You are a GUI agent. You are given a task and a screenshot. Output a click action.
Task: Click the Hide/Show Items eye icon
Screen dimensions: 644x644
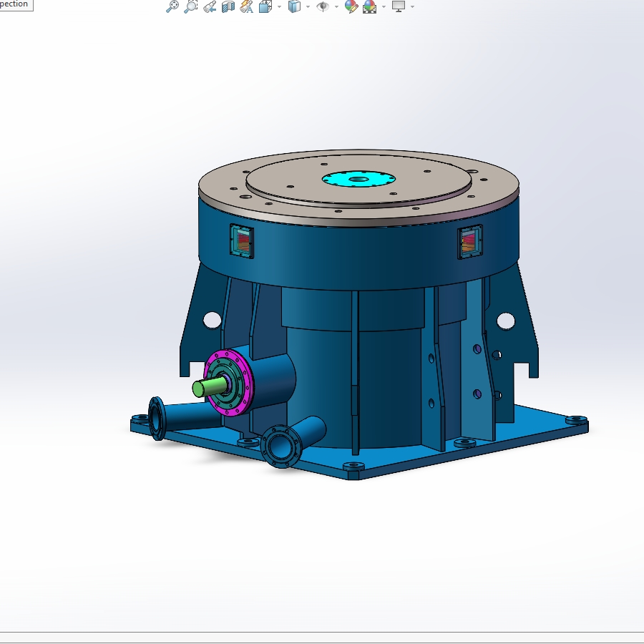click(323, 6)
